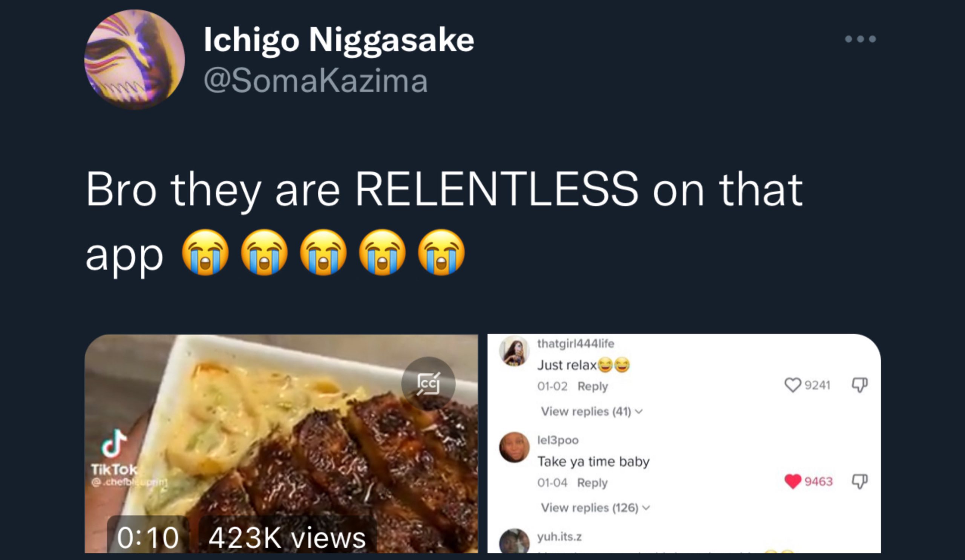Open the lel3poo username link
Viewport: 965px width, 560px height.
[x=558, y=440]
